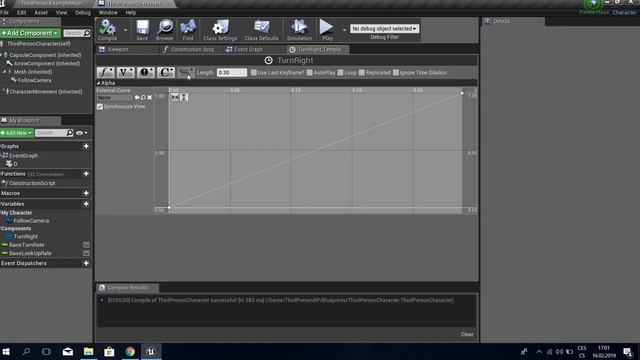Add a new event dispatcher with plus
Image resolution: width=640 pixels, height=360 pixels.
(x=86, y=263)
